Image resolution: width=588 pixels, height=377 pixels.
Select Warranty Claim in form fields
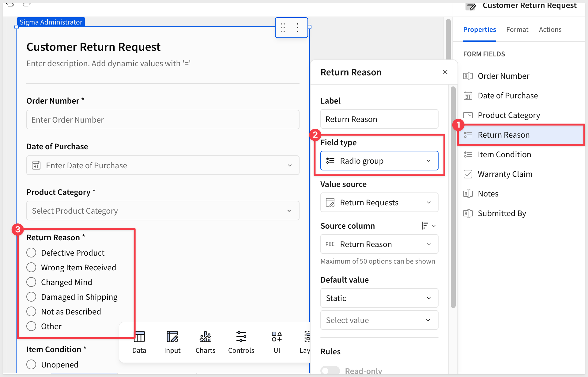click(505, 174)
